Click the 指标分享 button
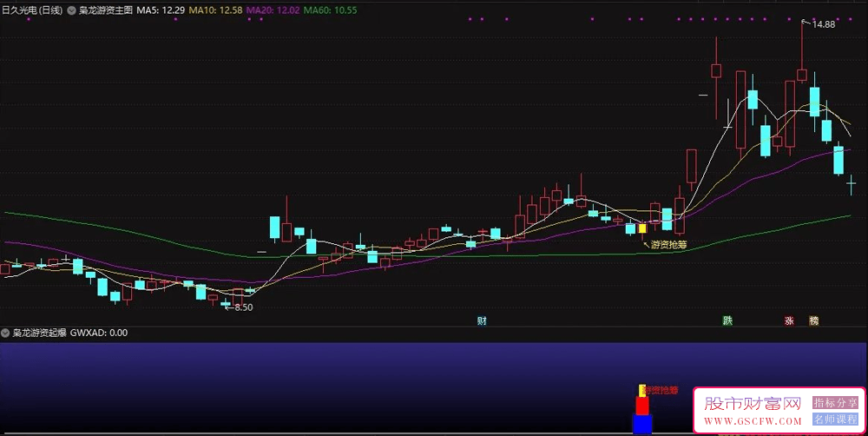 tap(835, 403)
